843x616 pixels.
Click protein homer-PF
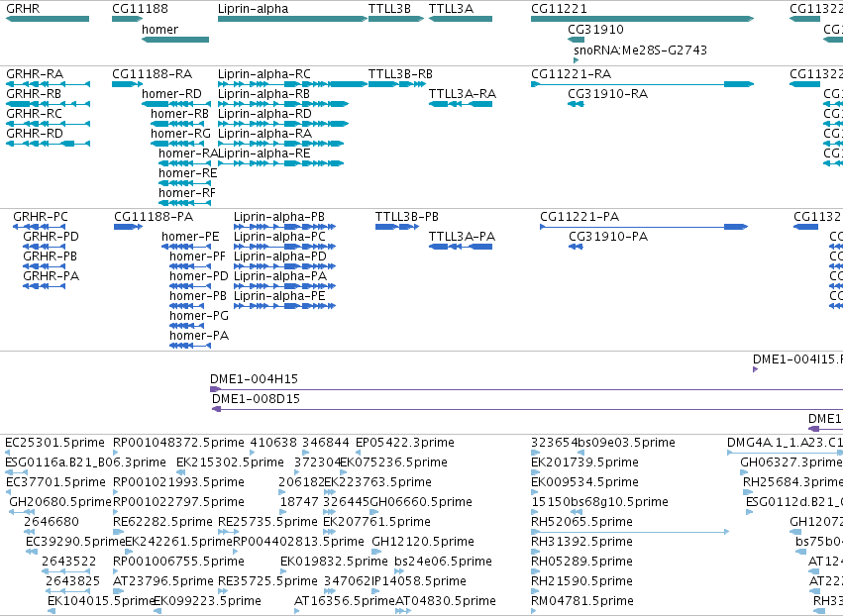[x=190, y=266]
